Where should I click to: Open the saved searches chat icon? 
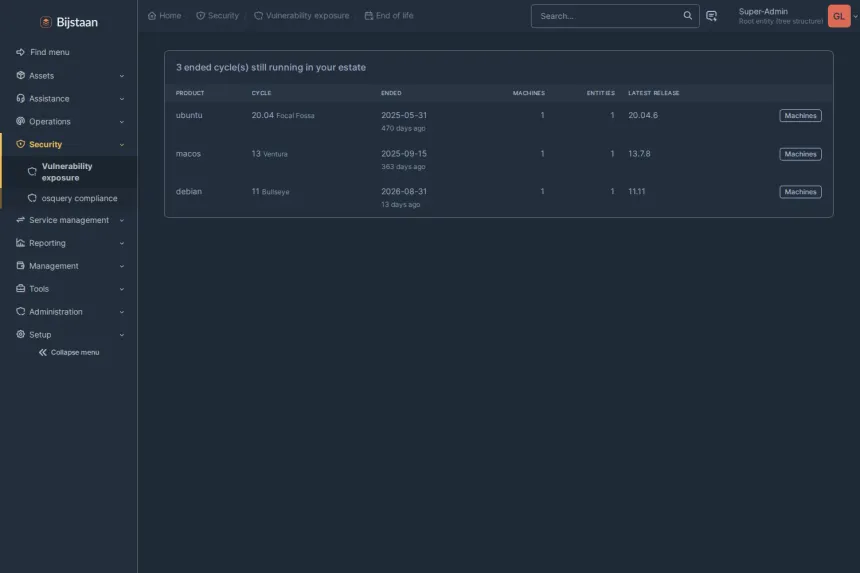point(711,16)
